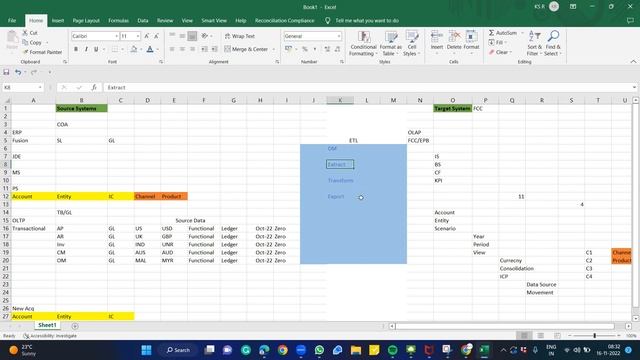Open WhatsApp from the taskbar
Image resolution: width=640 pixels, height=360 pixels.
point(319,350)
